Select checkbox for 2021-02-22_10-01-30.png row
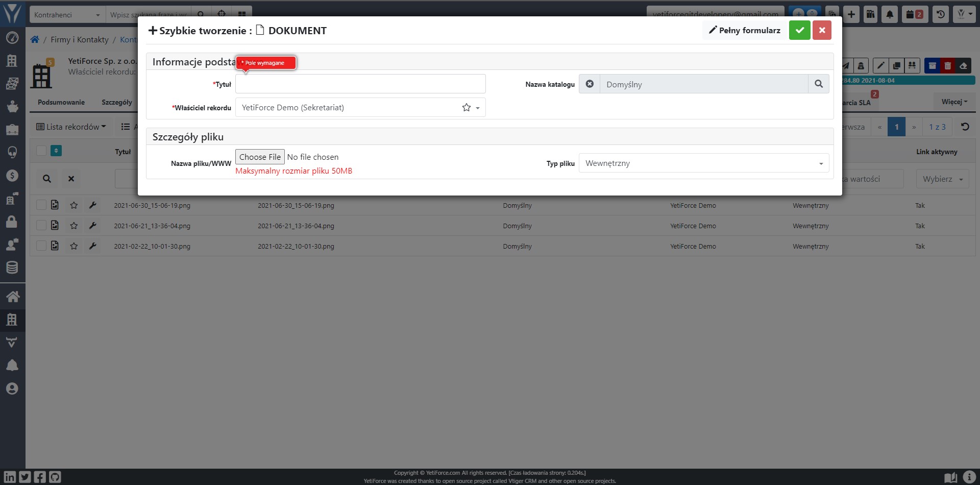 tap(41, 246)
